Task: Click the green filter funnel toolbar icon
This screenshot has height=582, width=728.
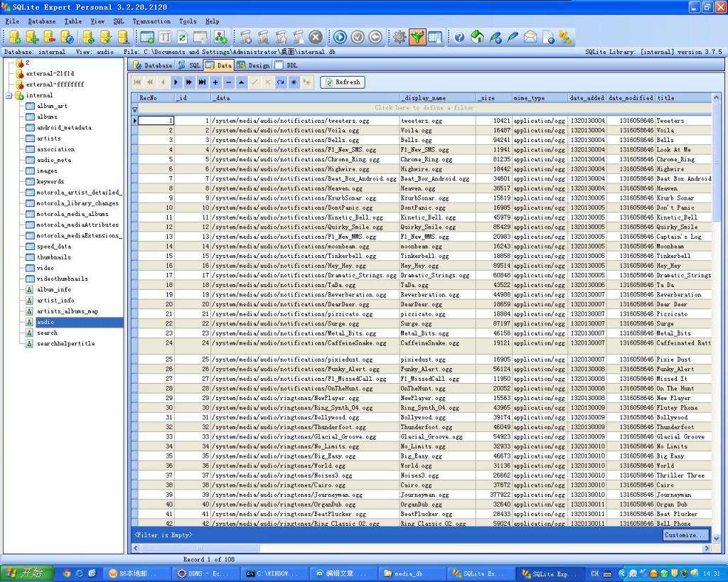Action: pos(417,38)
